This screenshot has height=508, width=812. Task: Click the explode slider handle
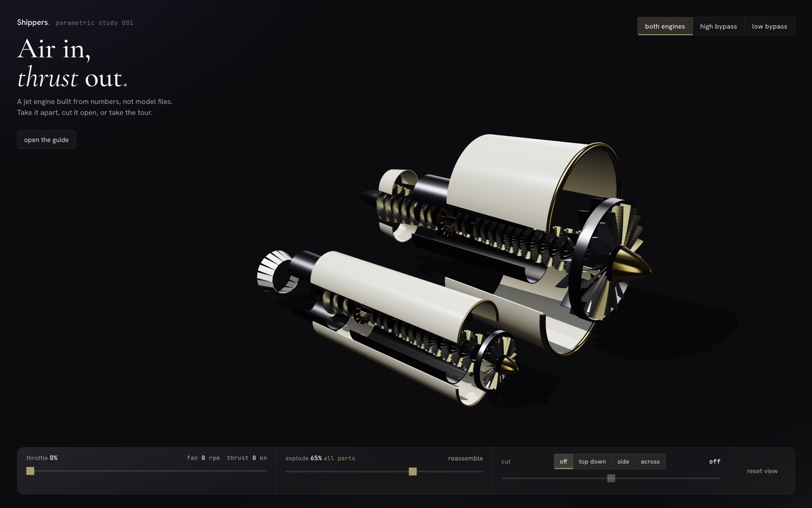point(413,471)
